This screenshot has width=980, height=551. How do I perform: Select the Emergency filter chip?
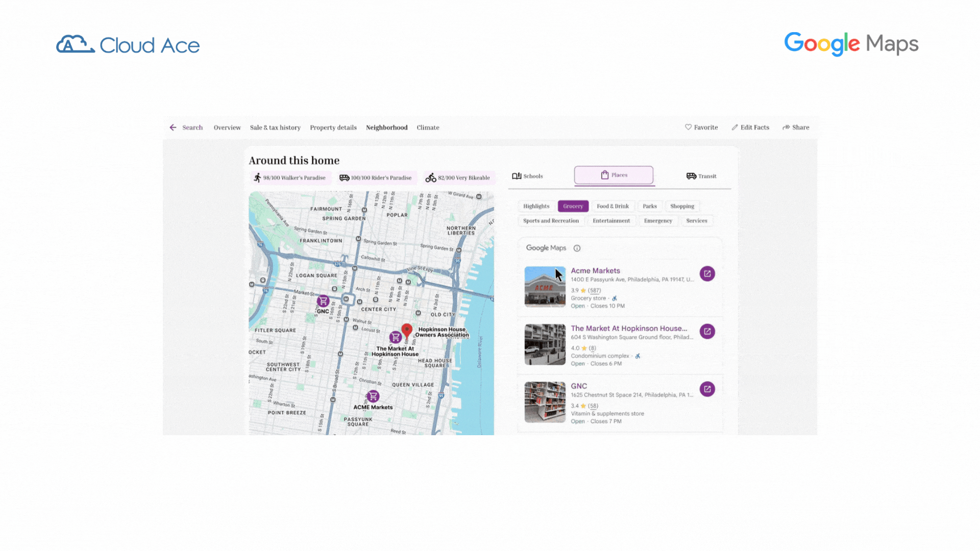click(x=658, y=221)
